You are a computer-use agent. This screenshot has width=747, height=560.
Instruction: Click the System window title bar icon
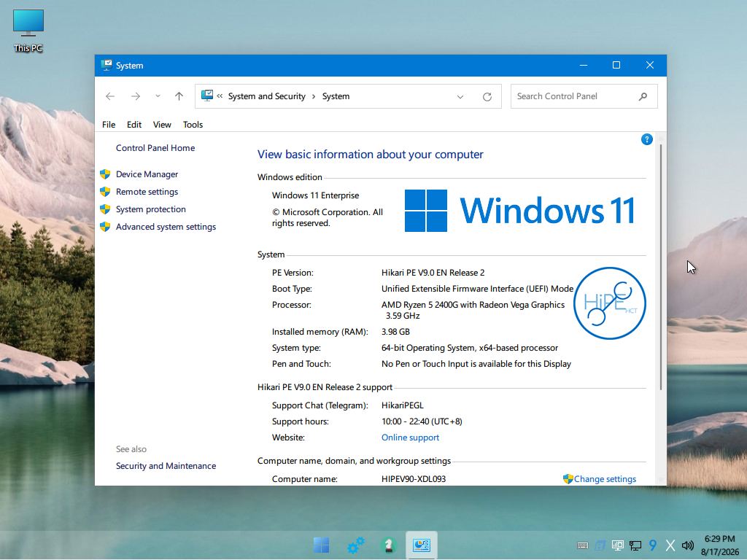coord(107,65)
